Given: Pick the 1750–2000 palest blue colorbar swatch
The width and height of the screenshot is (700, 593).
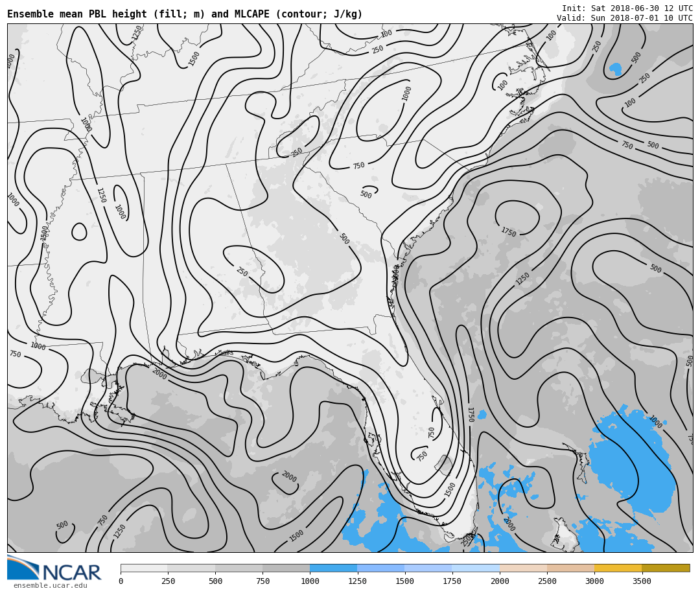Looking at the screenshot, I should (x=476, y=568).
